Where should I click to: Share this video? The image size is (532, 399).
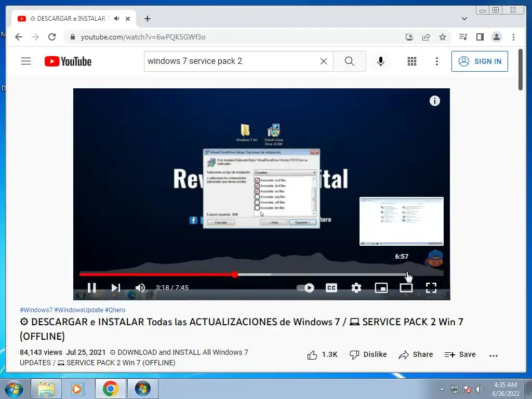416,354
